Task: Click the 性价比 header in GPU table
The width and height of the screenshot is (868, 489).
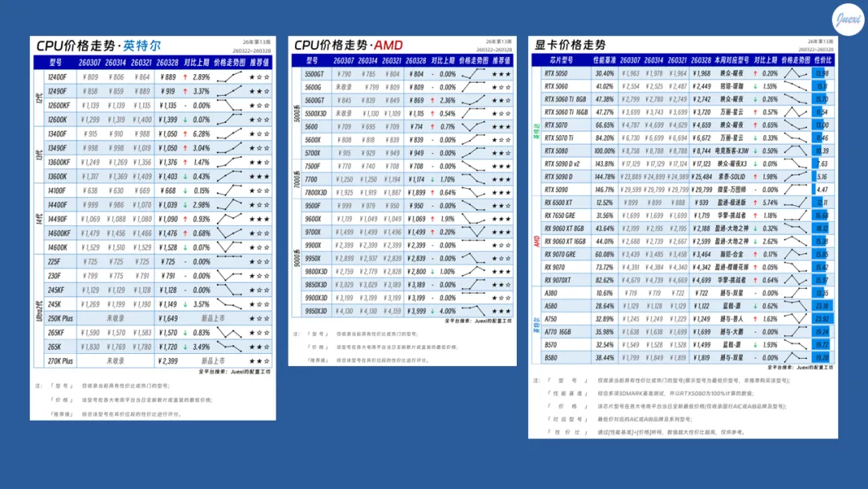Action: pos(823,60)
